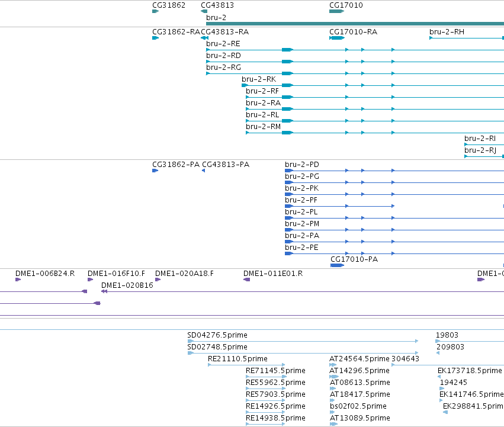Image resolution: width=504 pixels, height=427 pixels.
Task: Select EST RE14926.5prime
Action: 265,412
